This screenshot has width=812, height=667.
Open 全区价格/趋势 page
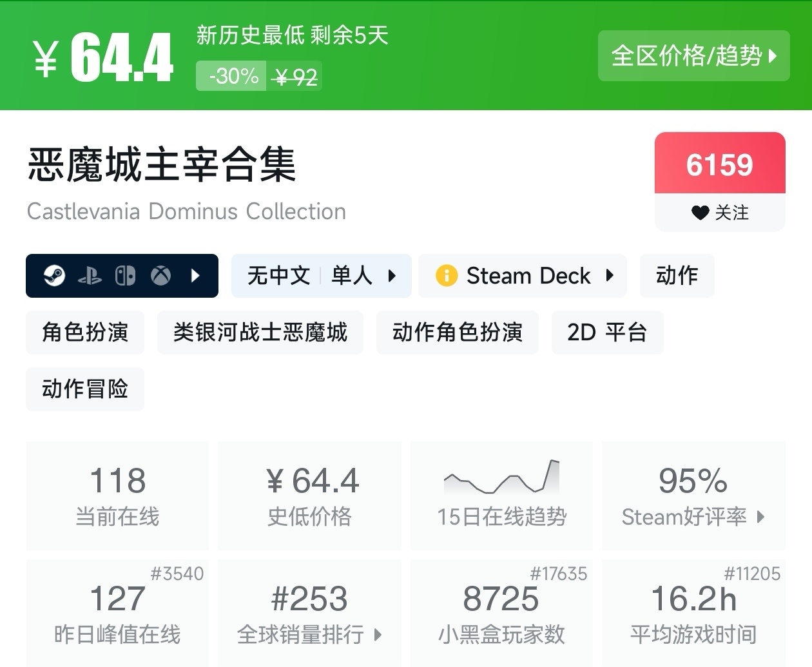[693, 57]
